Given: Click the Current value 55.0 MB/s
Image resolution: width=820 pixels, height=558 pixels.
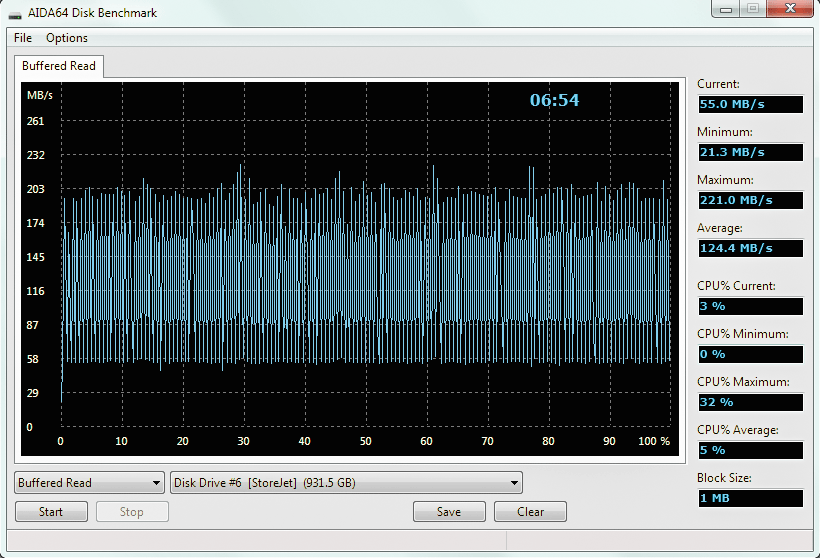Looking at the screenshot, I should (x=750, y=104).
